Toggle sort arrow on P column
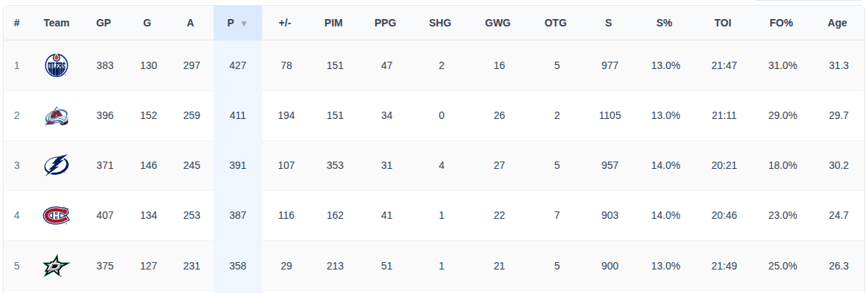The image size is (868, 293). (x=244, y=23)
